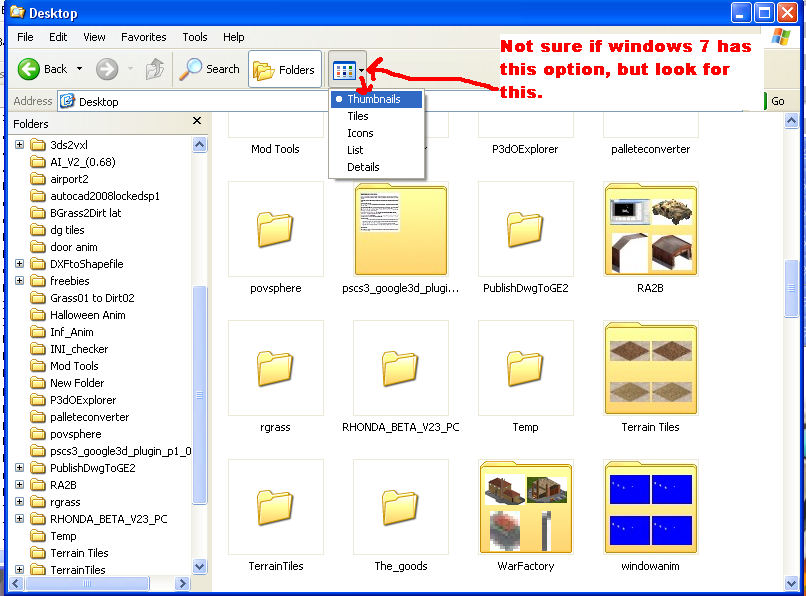Select RHONDA_BETA_V23_PC folder thumbnail

401,368
